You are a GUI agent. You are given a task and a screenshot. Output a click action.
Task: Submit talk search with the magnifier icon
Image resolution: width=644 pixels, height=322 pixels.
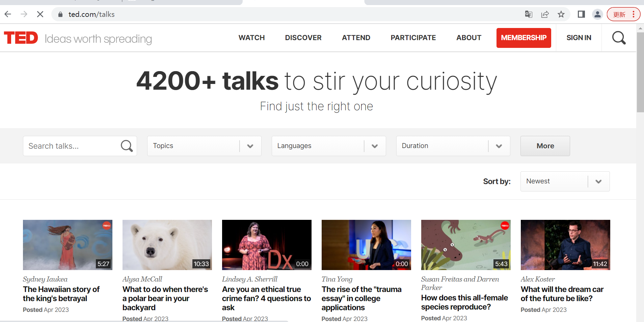point(127,146)
